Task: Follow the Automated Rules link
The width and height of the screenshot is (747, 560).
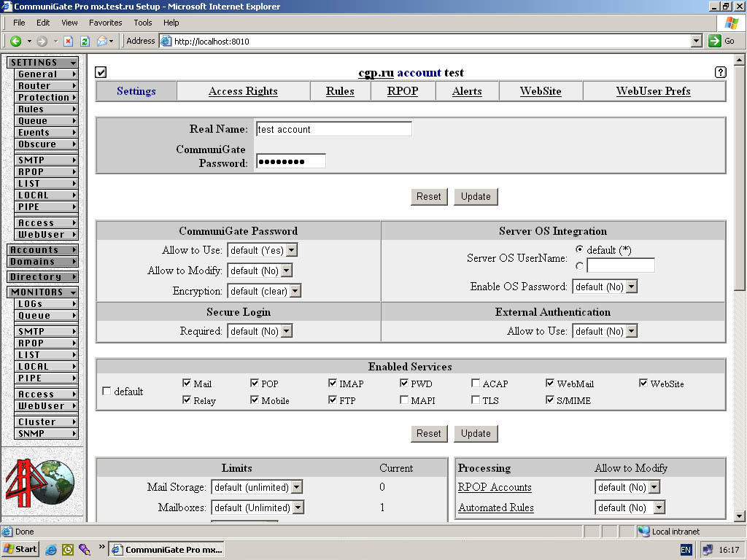Action: coord(496,507)
